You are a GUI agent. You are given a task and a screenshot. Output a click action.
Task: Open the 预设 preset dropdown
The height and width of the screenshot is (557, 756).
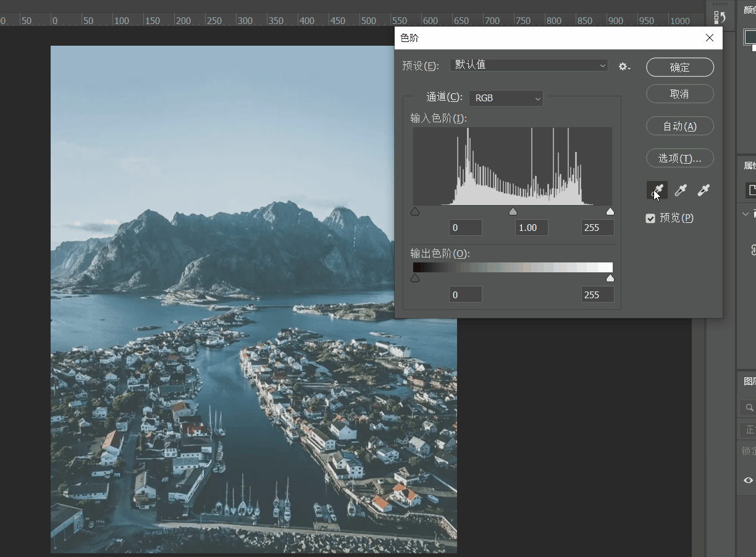point(529,65)
